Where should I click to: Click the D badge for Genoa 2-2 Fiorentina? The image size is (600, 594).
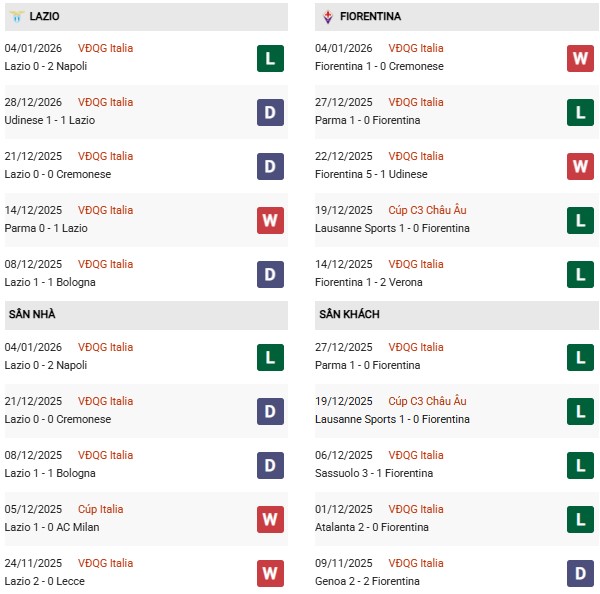(580, 573)
